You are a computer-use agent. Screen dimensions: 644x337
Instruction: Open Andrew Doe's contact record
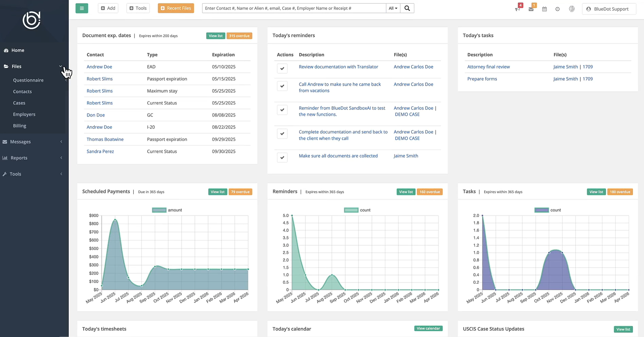99,67
